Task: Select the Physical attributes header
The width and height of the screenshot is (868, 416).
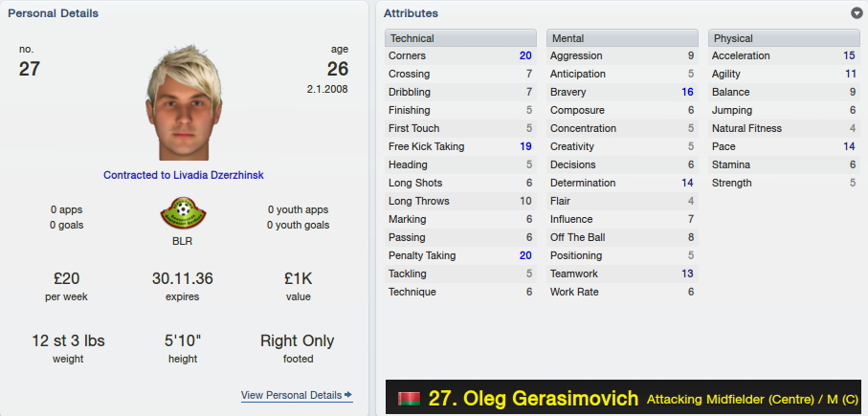Action: click(784, 38)
